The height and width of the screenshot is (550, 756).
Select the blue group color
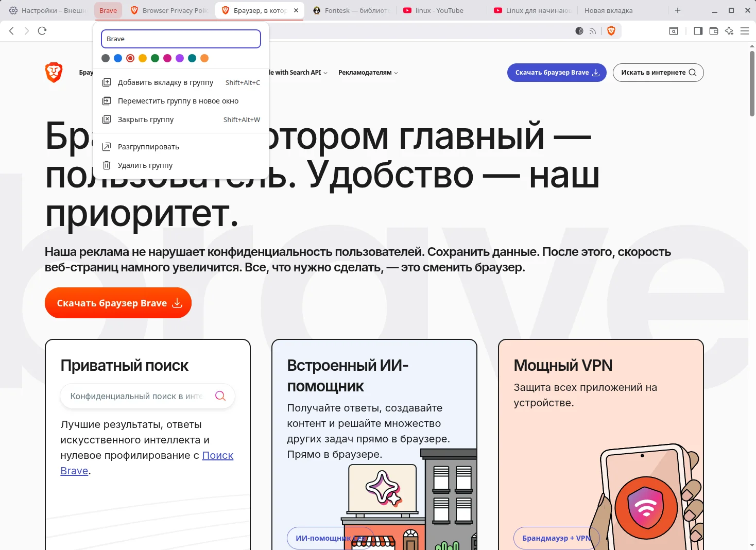click(118, 58)
